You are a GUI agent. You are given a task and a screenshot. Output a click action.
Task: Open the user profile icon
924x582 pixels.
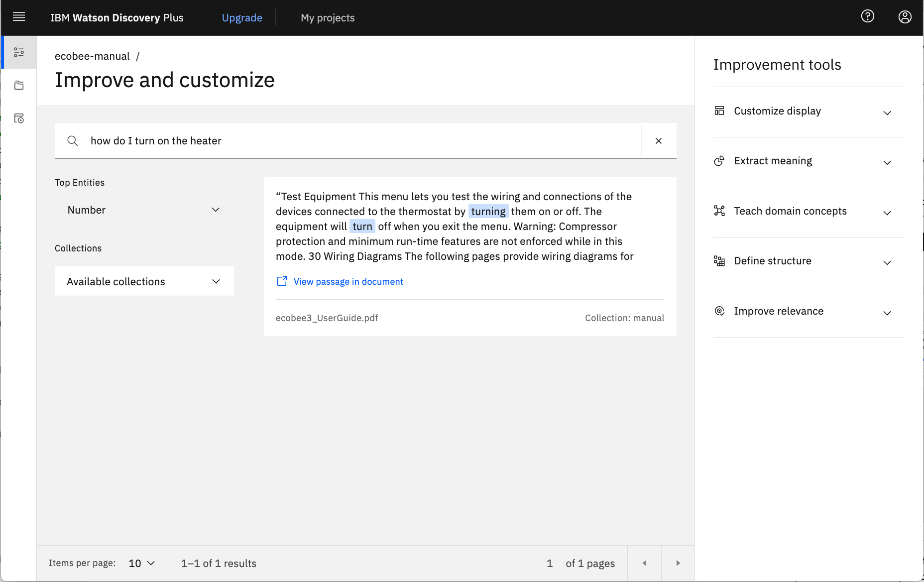click(x=905, y=17)
